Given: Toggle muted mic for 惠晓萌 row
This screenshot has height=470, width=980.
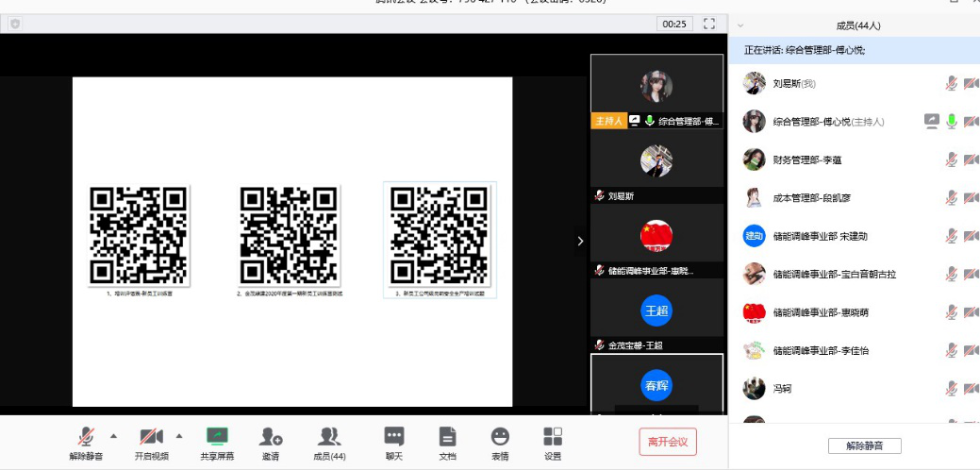Looking at the screenshot, I should pyautogui.click(x=952, y=311).
